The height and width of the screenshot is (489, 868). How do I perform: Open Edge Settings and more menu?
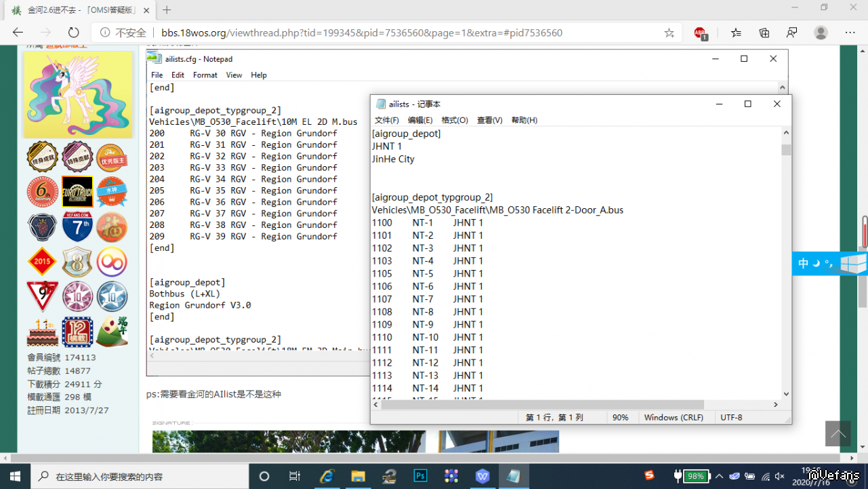[x=850, y=33]
